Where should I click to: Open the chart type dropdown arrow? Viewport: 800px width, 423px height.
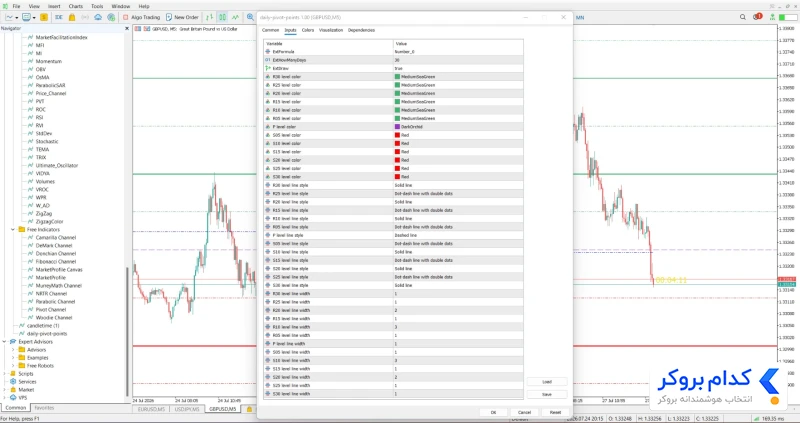coord(16,17)
